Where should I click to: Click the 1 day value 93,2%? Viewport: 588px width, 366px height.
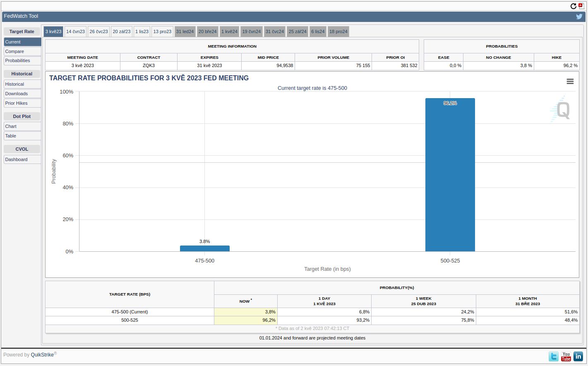tap(363, 320)
